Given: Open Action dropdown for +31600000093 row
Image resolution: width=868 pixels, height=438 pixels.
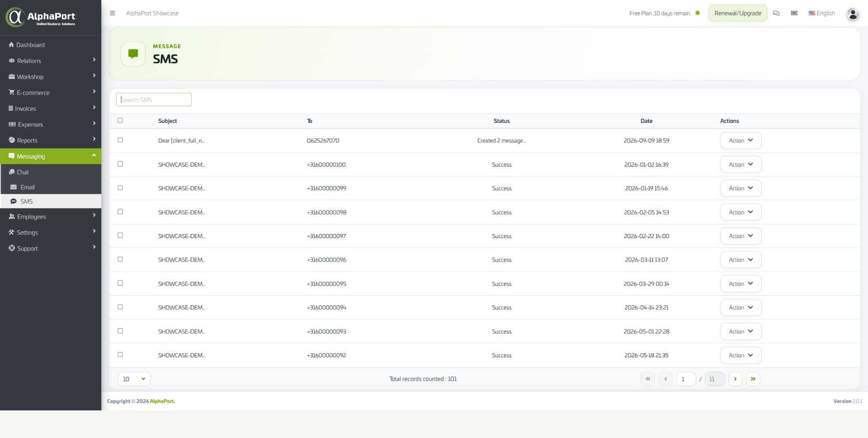Looking at the screenshot, I should [x=741, y=331].
